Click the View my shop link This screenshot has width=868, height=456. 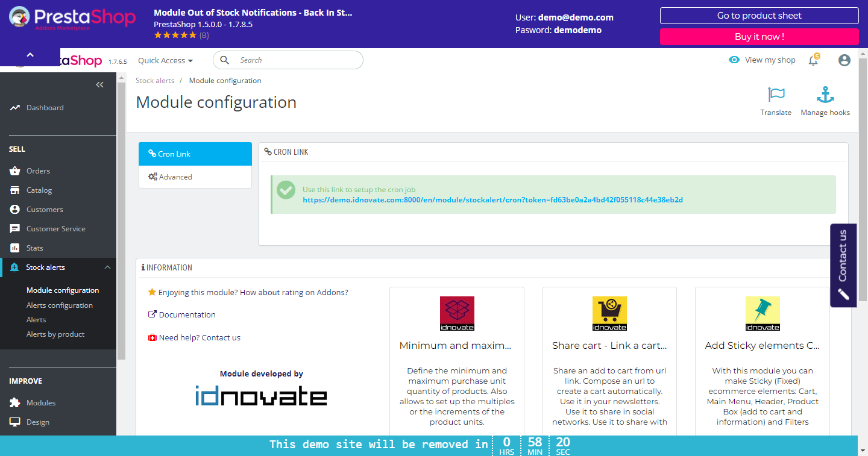(x=770, y=60)
